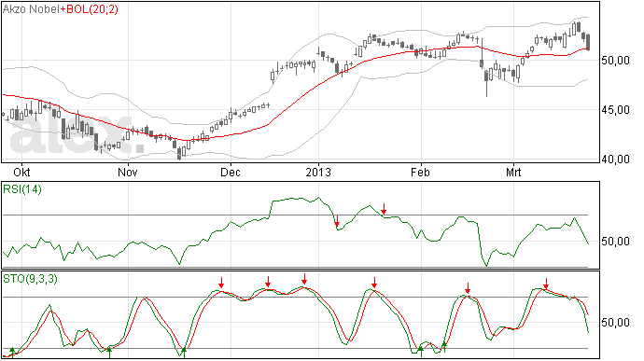Viewport: 644px width, 361px height.
Task: Click the Nov month label
Action: click(x=127, y=172)
